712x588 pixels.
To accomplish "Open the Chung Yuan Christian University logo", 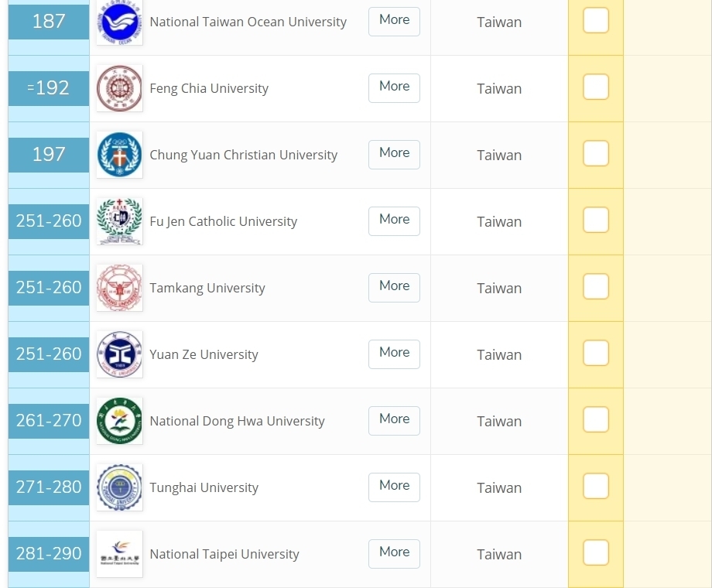I will 119,155.
